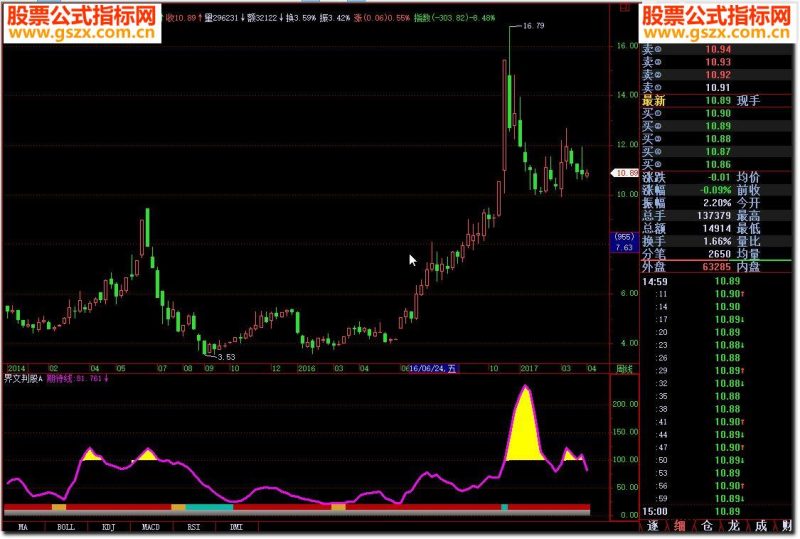Select the 逐 tab in the quote panel
800x539 pixels.
click(x=653, y=526)
